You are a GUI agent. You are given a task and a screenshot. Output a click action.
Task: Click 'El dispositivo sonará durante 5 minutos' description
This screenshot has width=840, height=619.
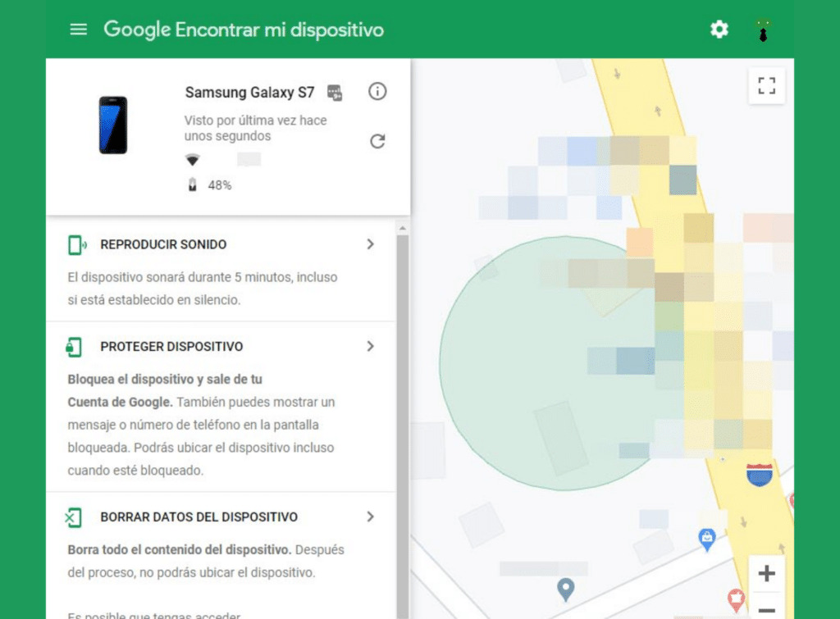(203, 289)
